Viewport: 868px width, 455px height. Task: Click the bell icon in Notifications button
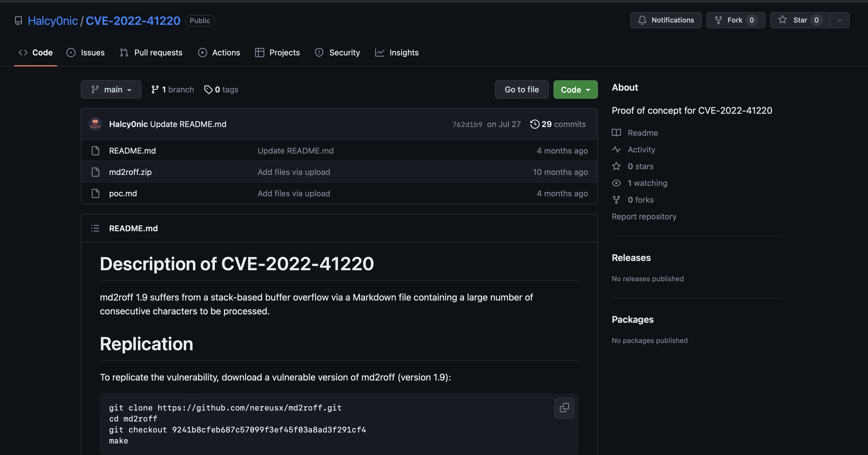tap(642, 20)
